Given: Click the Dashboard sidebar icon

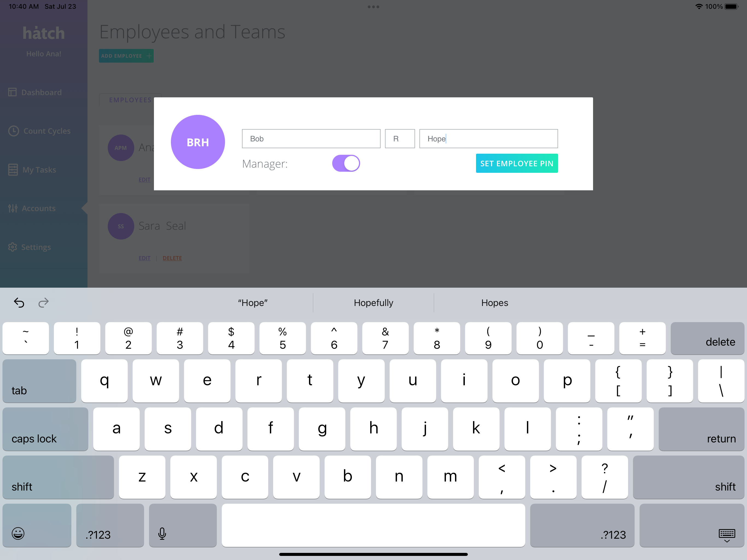Looking at the screenshot, I should click(x=13, y=92).
